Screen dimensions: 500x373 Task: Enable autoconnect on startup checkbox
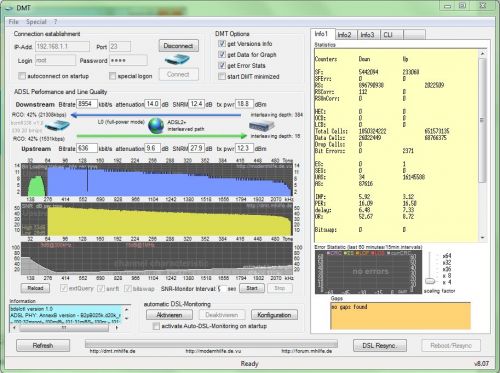[x=22, y=76]
